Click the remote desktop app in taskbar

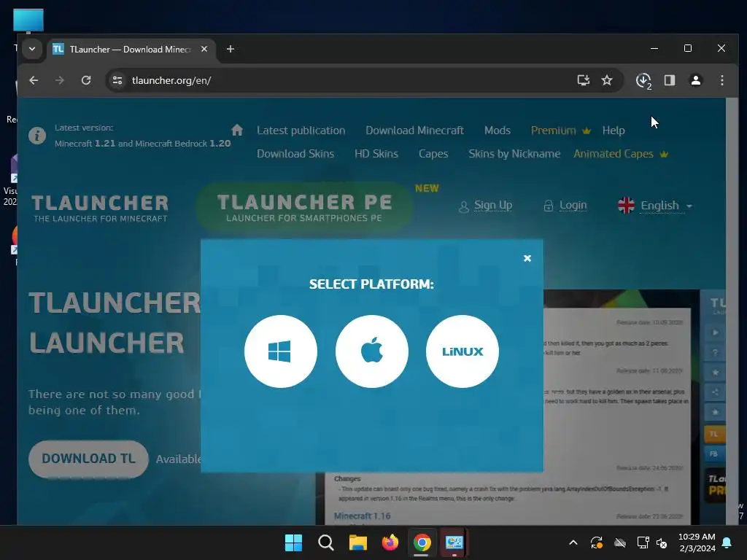454,542
